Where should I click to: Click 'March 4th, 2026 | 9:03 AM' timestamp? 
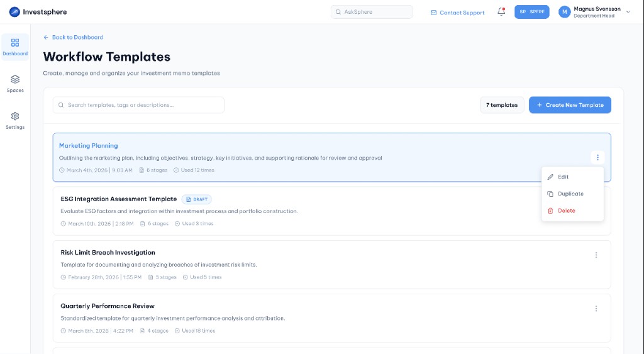coord(99,170)
